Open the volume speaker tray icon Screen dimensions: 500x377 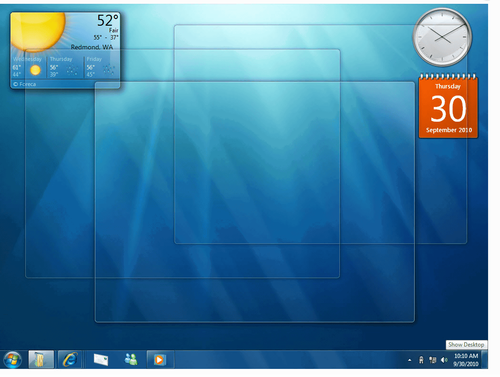(x=444, y=360)
